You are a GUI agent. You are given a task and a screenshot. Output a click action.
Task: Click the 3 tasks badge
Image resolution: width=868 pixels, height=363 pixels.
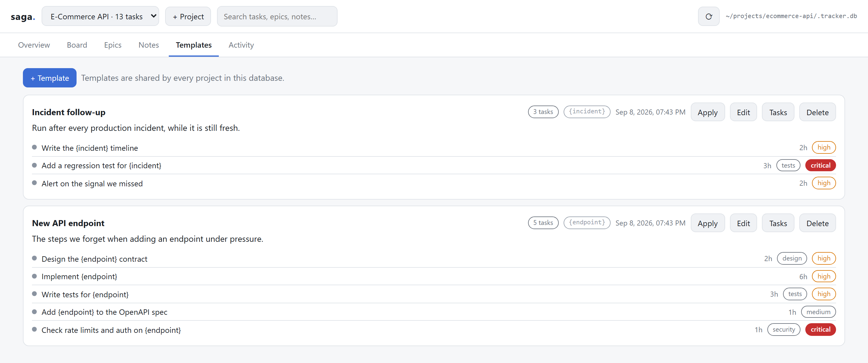click(x=543, y=112)
